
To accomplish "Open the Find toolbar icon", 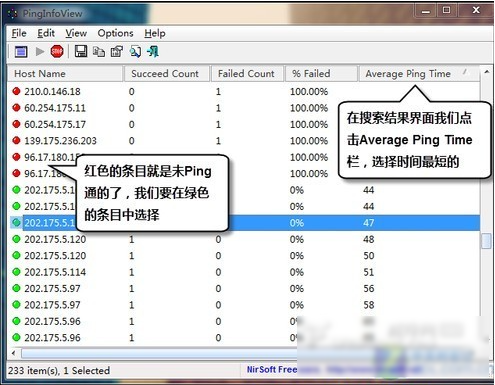I will 135,52.
